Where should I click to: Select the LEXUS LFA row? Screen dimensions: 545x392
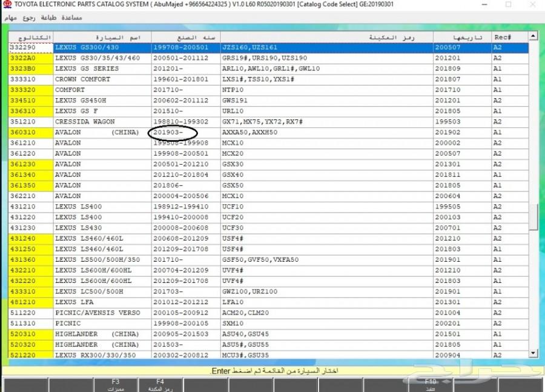pos(268,302)
